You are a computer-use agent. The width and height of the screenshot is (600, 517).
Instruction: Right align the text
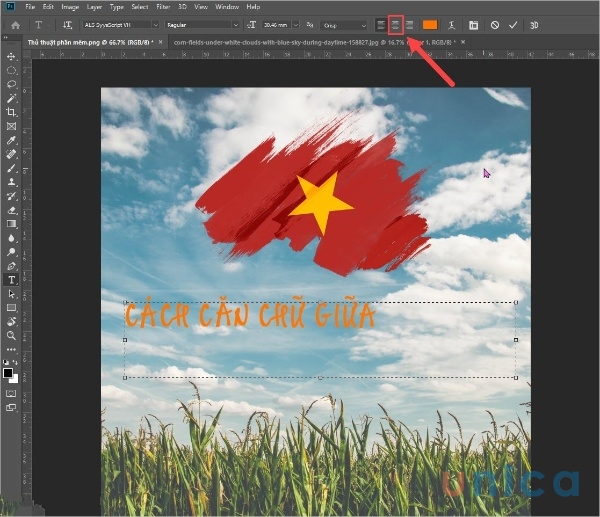tap(409, 25)
